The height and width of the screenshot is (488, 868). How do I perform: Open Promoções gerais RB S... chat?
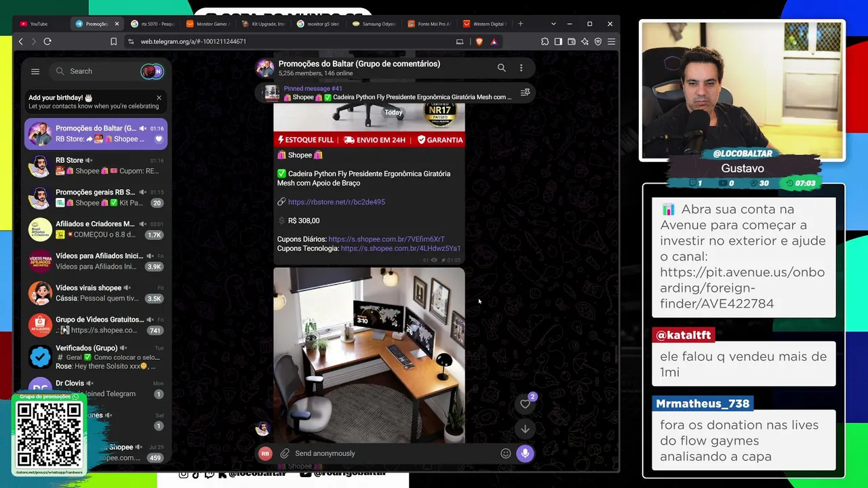click(x=96, y=197)
